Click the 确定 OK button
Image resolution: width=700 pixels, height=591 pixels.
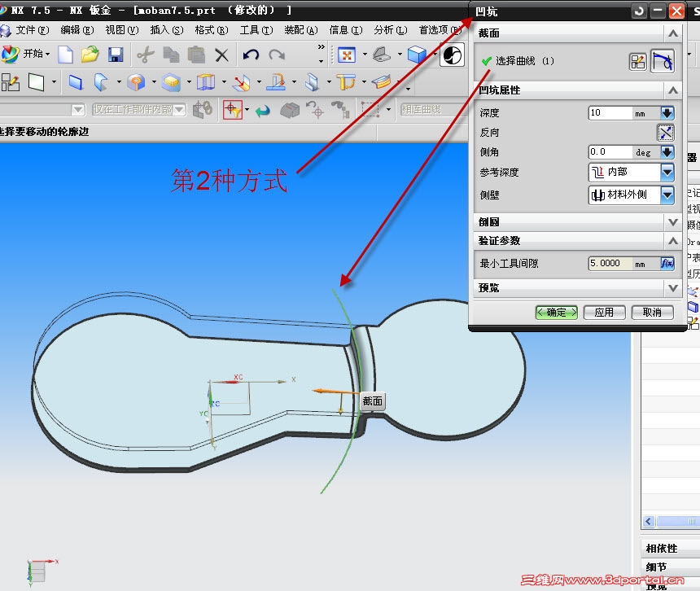pos(556,313)
